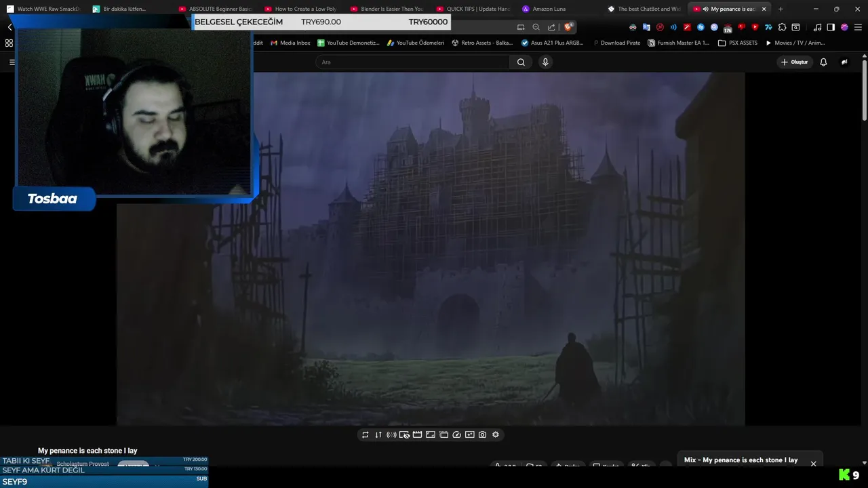Open the YouTube hamburger guide menu

point(12,62)
